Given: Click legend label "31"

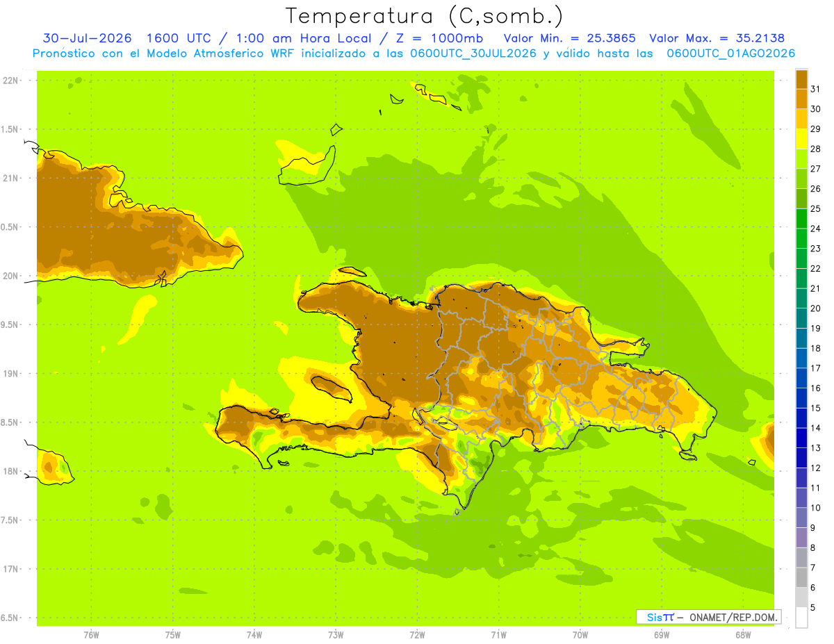Looking at the screenshot, I should 815,89.
